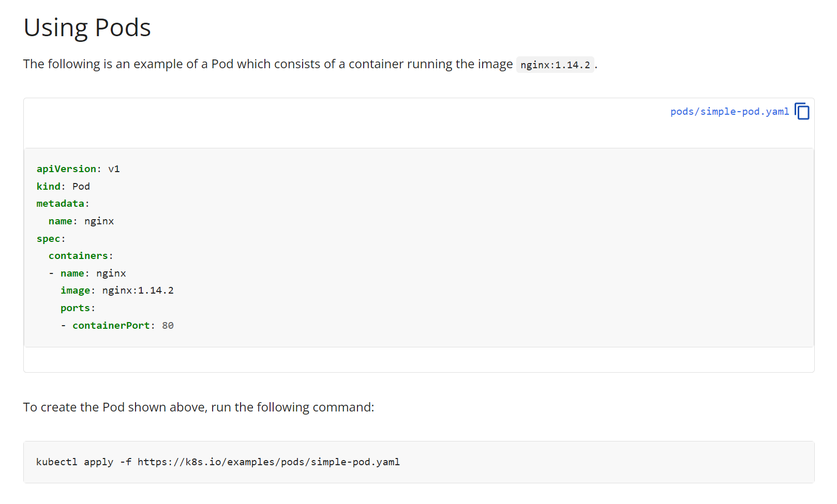
Task: Click the 'To create the Pod' paragraph
Action: point(199,407)
